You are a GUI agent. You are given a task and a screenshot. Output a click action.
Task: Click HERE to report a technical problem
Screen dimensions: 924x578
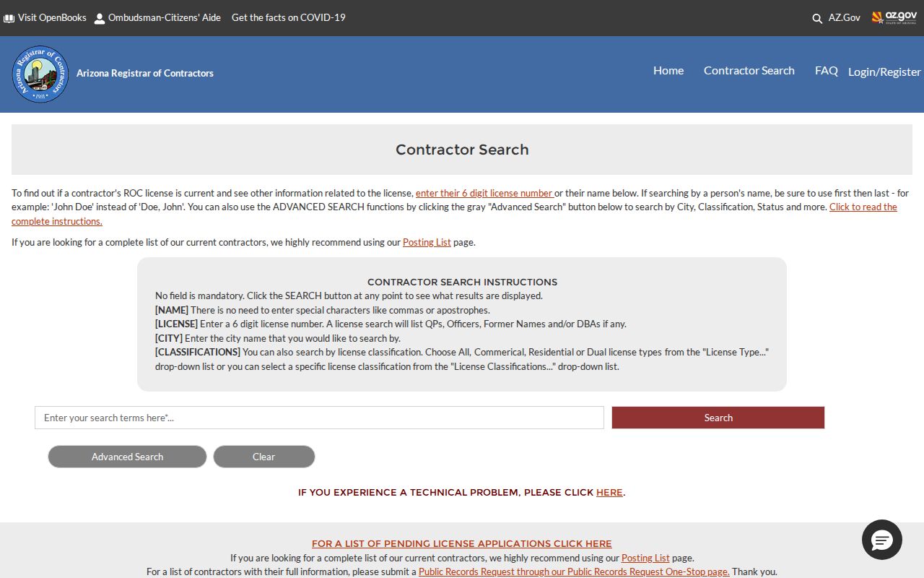pos(609,492)
